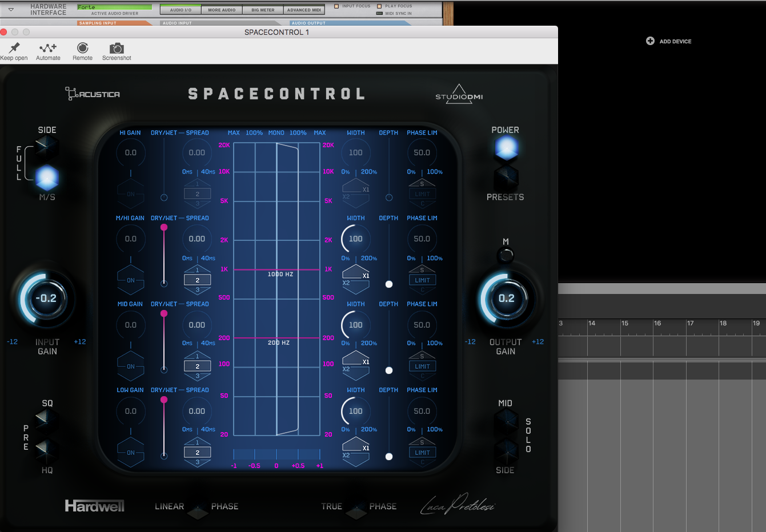Screen dimensions: 766x532
Task: Click the Low band Depth slider handle
Action: click(389, 457)
